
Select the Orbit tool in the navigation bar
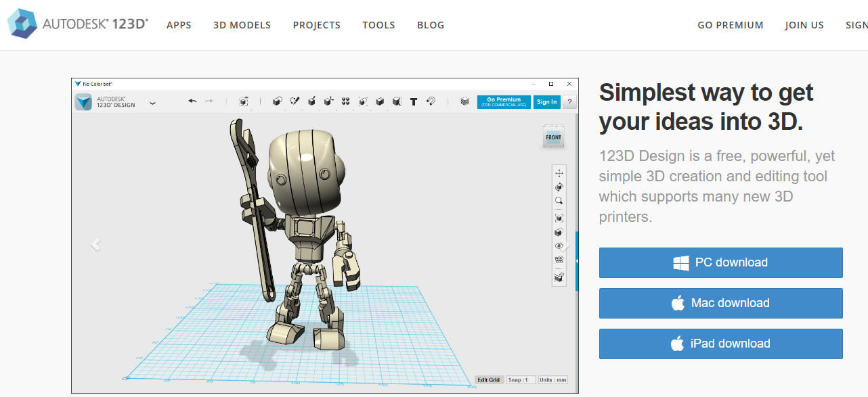(559, 187)
